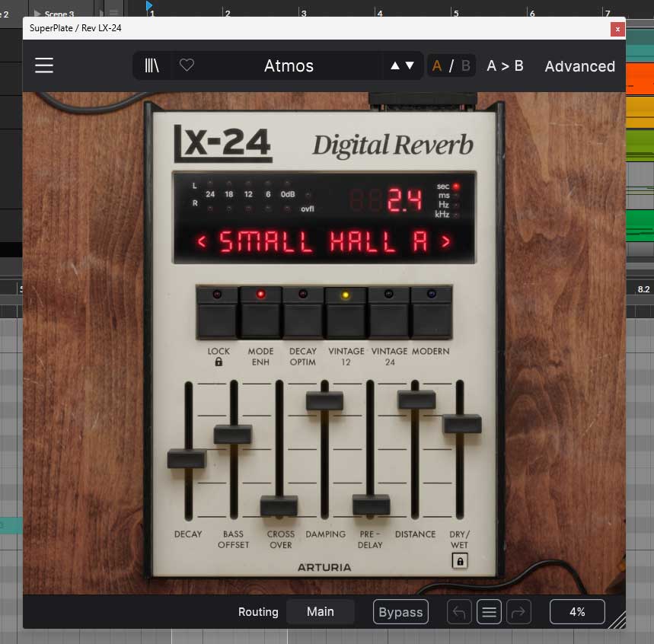Undo the last change
The image size is (654, 644).
[459, 612]
